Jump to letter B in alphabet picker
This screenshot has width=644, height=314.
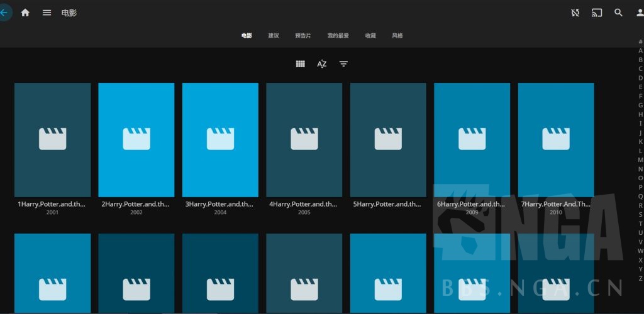click(x=640, y=60)
